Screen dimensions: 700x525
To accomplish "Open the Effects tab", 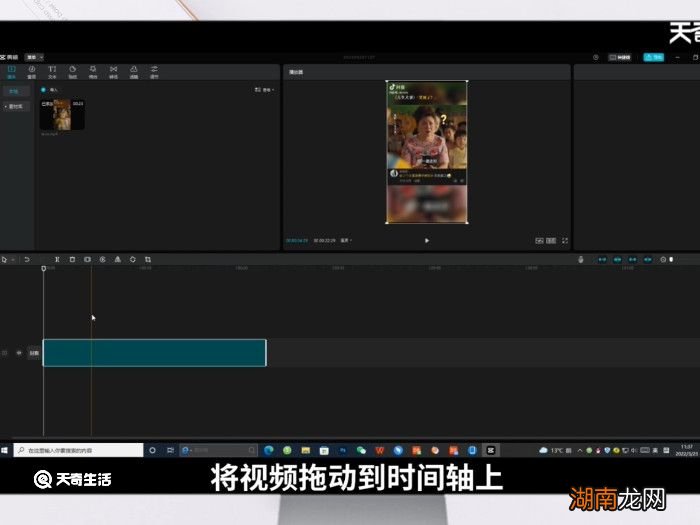I will [x=93, y=72].
